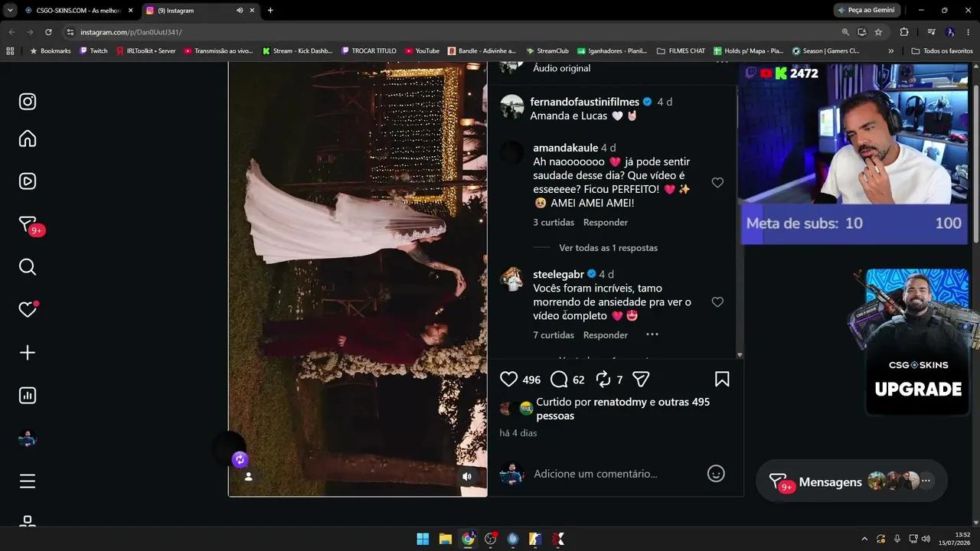Open Todos os favoritos folder
The image size is (980, 551).
(942, 51)
